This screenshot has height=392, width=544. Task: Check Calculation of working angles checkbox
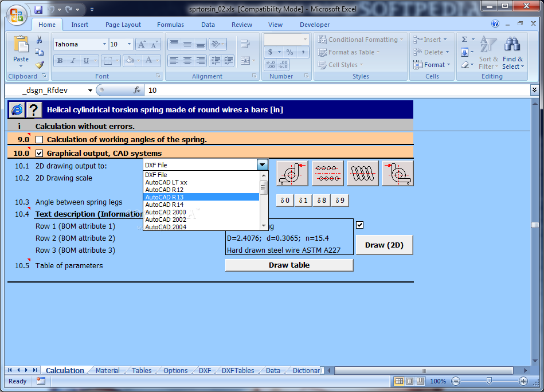point(39,139)
